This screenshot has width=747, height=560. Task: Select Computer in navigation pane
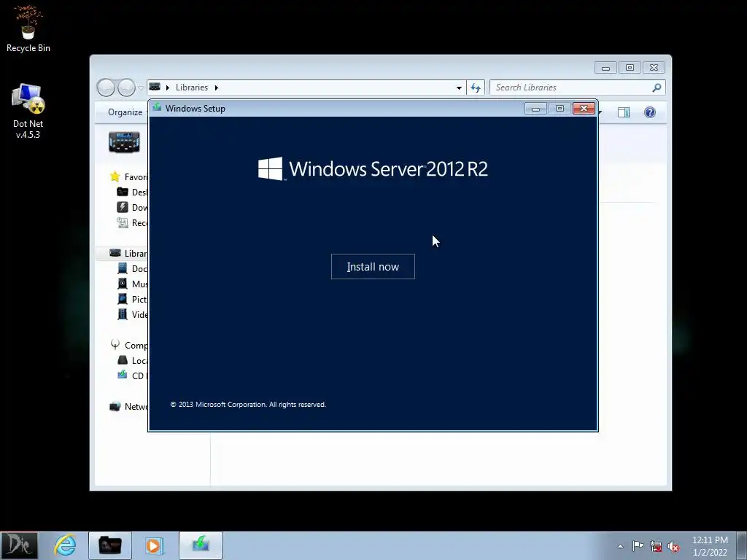point(128,345)
